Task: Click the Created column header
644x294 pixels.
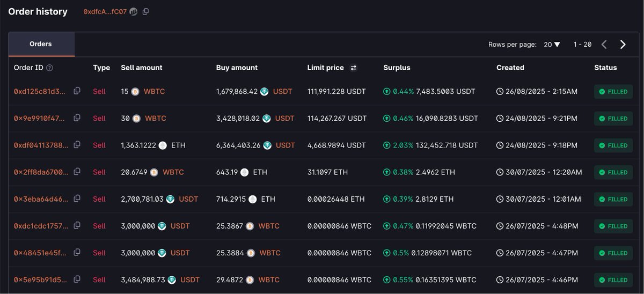Action: [510, 68]
